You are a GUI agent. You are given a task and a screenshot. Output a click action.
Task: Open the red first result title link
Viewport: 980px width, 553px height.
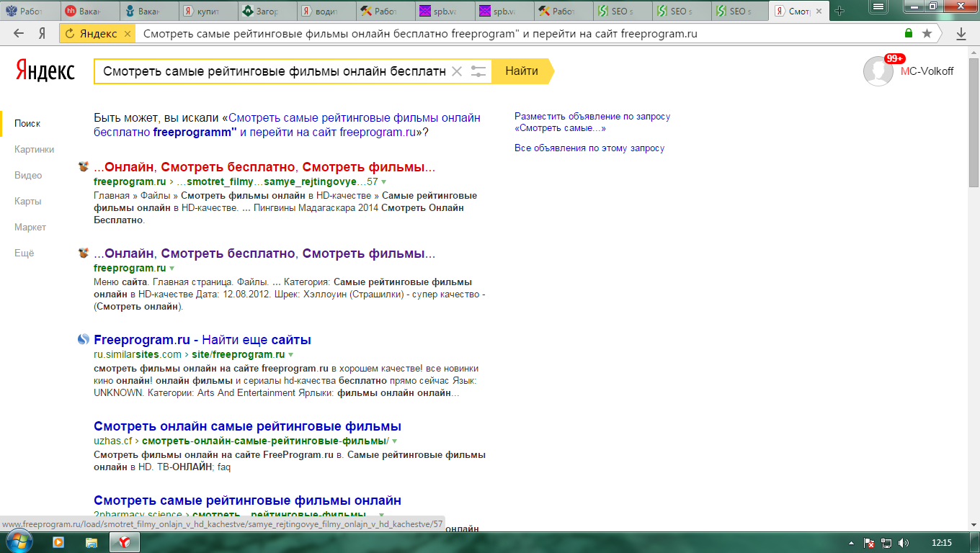264,167
